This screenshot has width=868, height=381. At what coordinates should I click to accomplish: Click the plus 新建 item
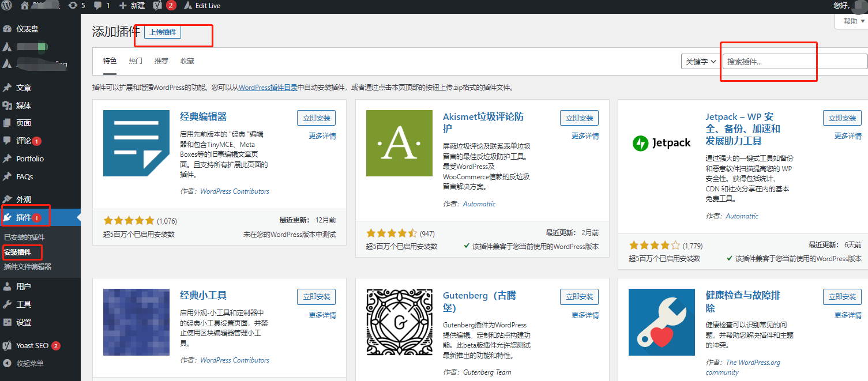132,6
